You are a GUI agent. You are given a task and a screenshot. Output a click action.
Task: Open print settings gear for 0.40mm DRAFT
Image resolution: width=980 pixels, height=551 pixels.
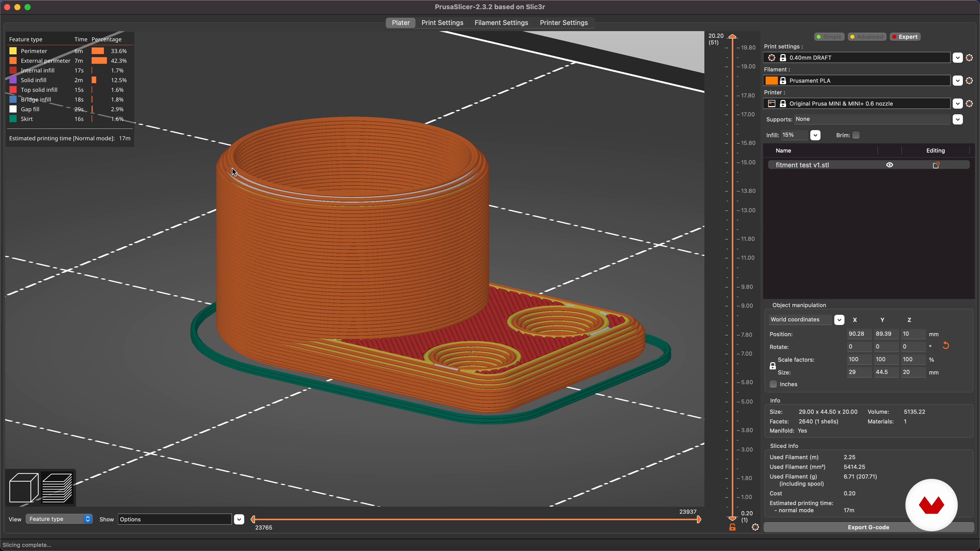[969, 58]
